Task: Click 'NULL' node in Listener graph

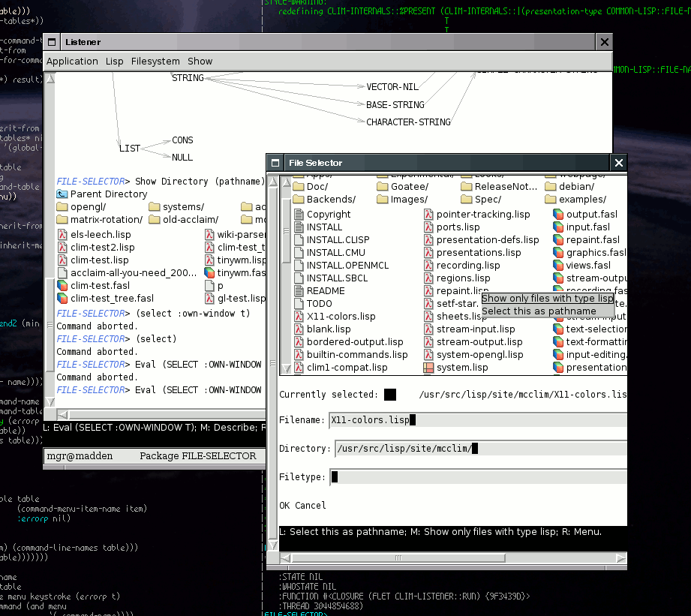Action: 182,158
